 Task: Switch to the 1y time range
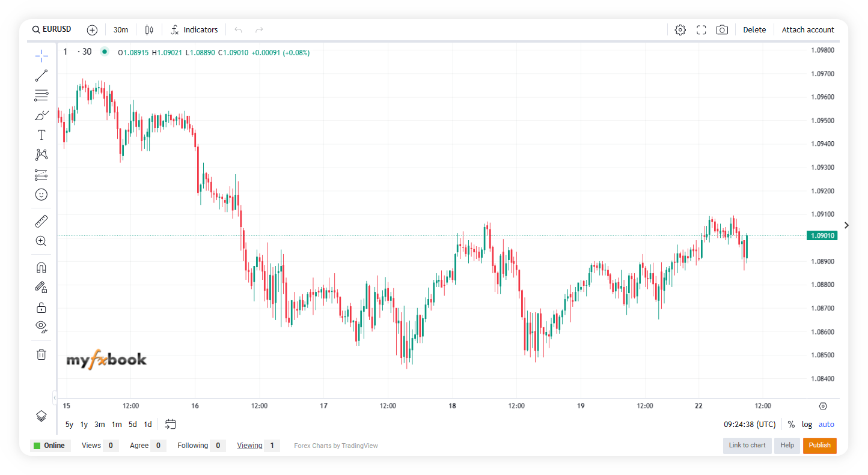(84, 425)
